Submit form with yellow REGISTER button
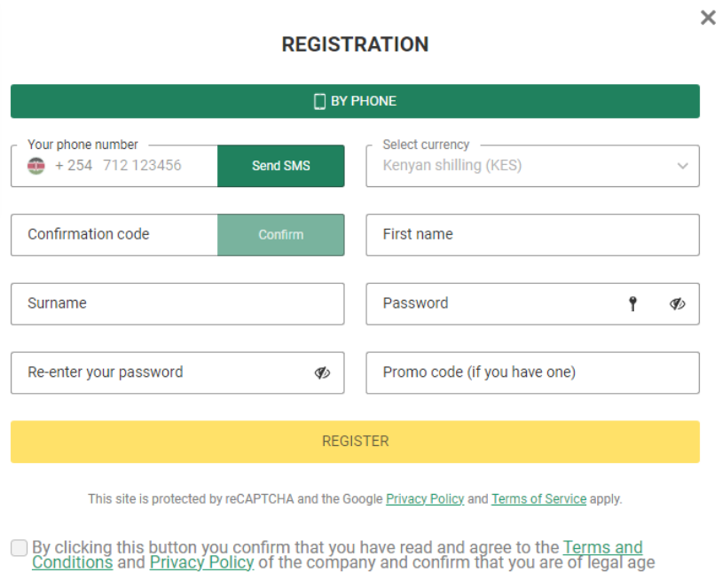The image size is (722, 588). coord(355,442)
